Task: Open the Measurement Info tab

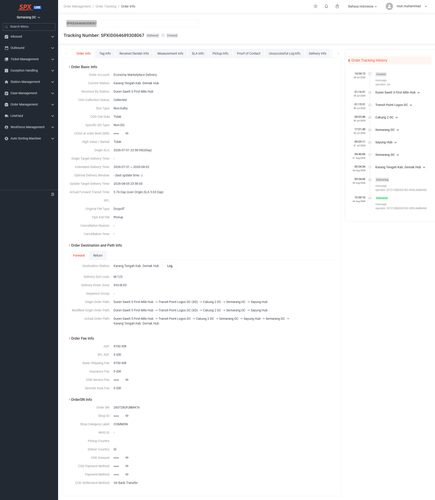Action: pos(170,53)
